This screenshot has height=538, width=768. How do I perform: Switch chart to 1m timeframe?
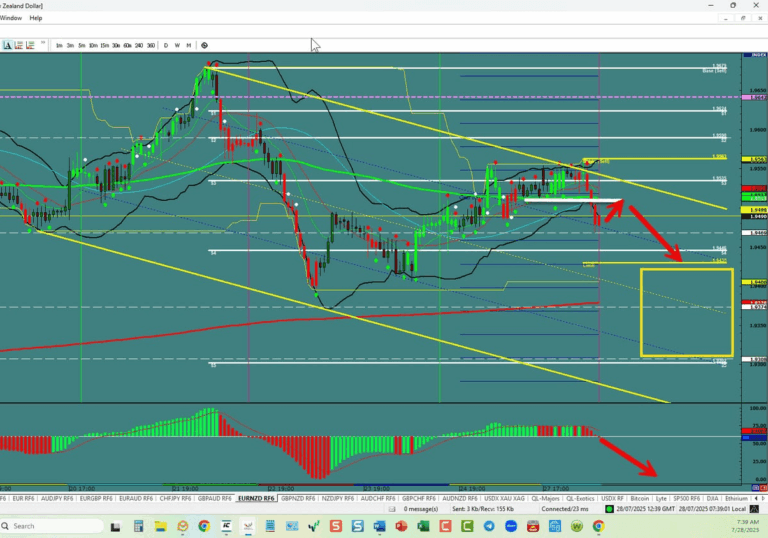pos(59,45)
